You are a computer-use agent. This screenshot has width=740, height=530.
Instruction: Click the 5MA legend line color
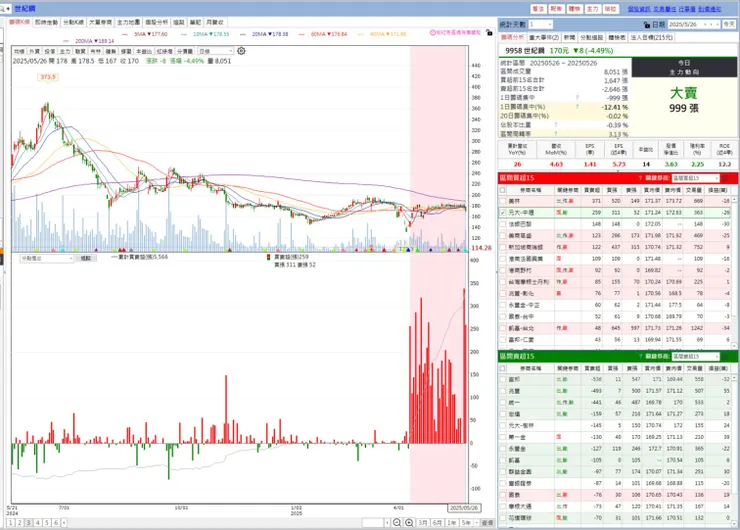coord(125,34)
